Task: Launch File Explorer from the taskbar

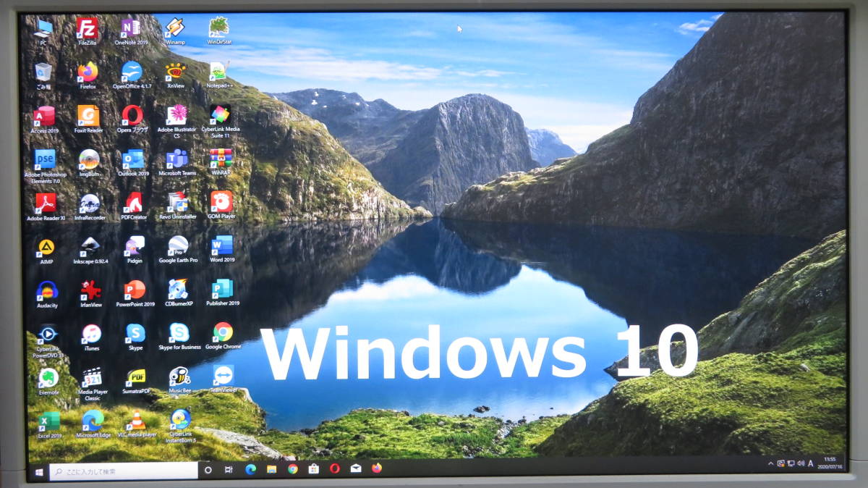Action: (x=271, y=470)
